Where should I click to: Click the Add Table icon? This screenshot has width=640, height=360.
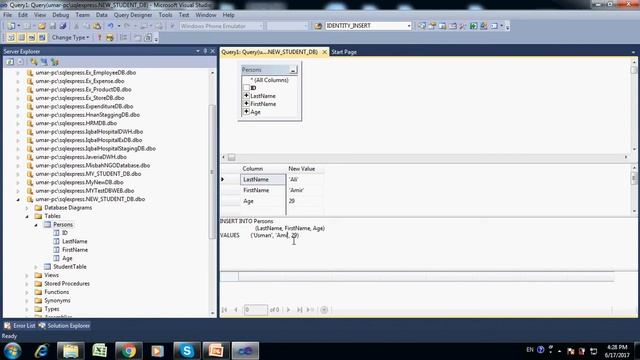pyautogui.click(x=138, y=38)
